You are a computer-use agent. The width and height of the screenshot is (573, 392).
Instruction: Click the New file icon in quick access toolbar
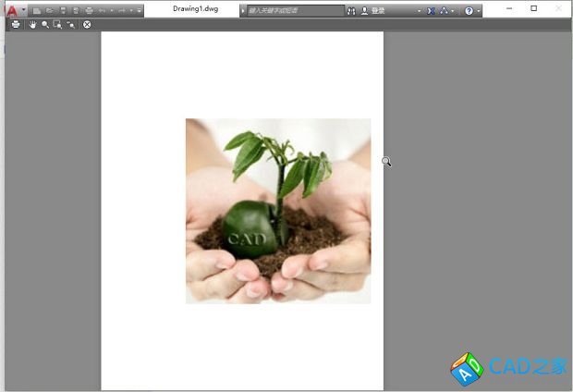pos(37,10)
